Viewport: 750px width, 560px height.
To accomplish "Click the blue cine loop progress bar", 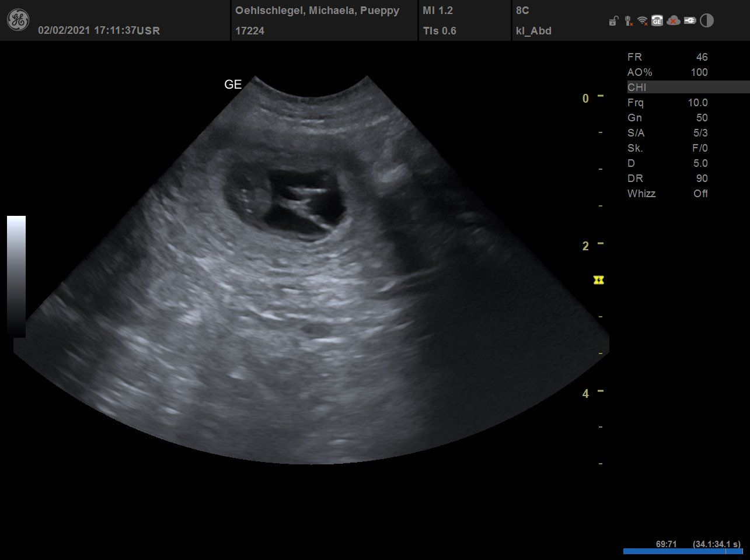I will click(x=682, y=551).
